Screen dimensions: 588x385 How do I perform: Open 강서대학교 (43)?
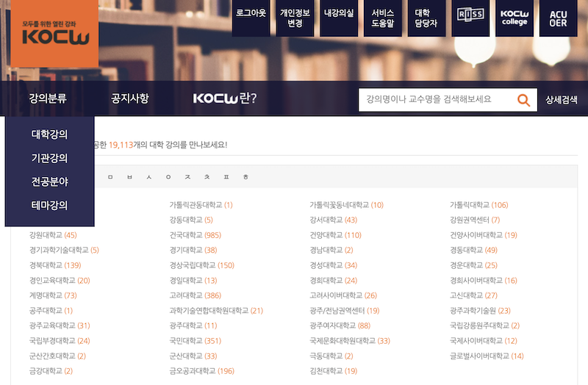pos(334,220)
